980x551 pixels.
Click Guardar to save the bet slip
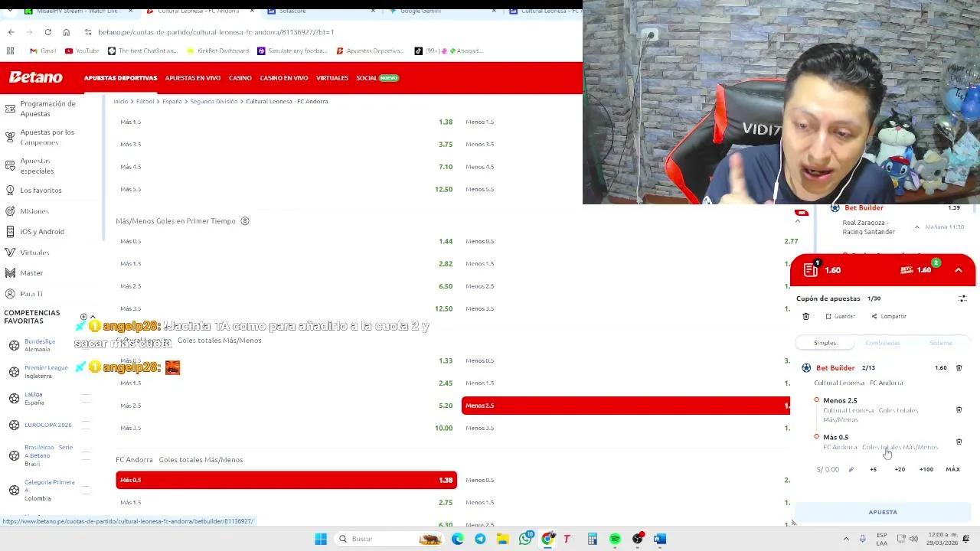[x=840, y=316]
